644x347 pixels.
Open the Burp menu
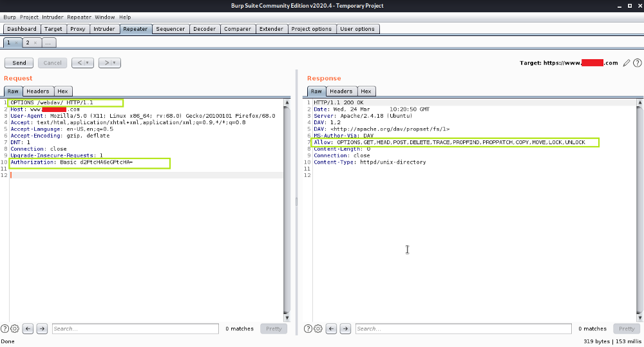tap(10, 17)
